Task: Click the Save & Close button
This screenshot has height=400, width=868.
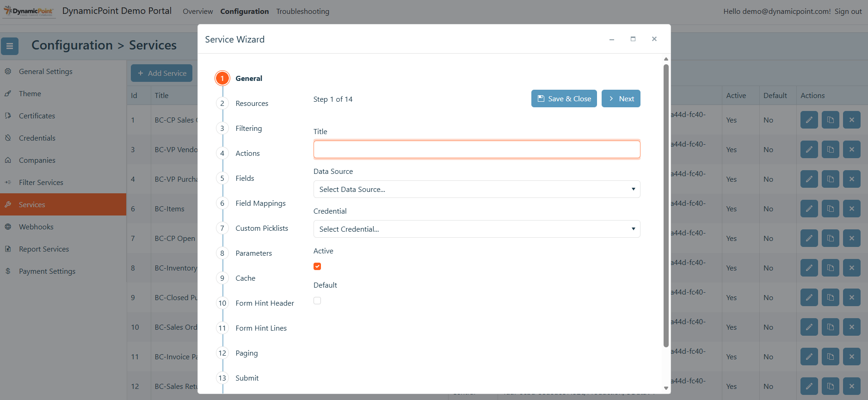Action: (x=564, y=98)
